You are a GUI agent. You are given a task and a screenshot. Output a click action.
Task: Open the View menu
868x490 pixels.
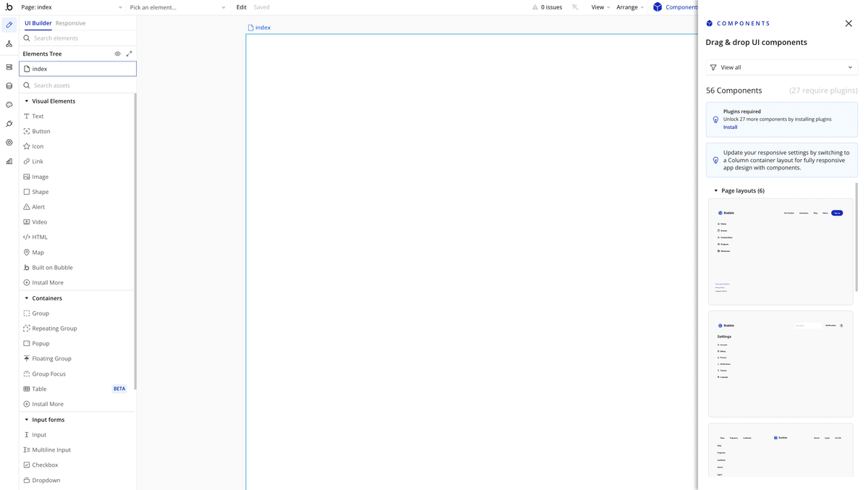(600, 7)
